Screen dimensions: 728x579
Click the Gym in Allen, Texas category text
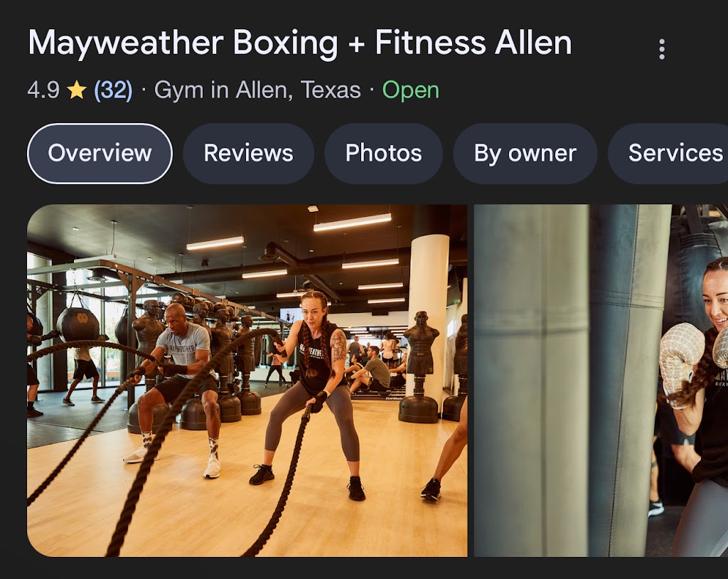click(257, 90)
